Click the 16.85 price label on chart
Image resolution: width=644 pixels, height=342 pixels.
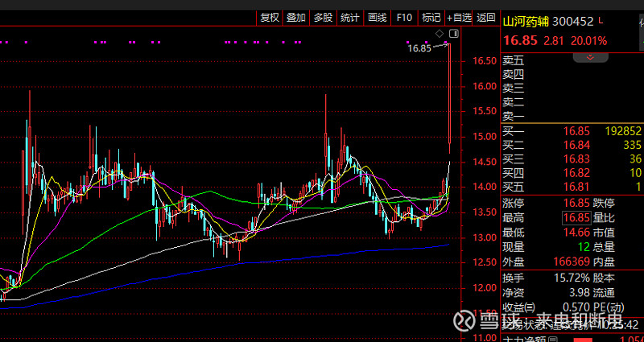[x=420, y=48]
